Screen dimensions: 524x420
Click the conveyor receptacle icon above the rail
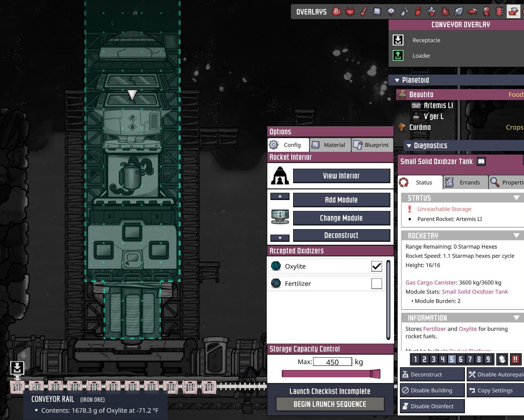(17, 368)
